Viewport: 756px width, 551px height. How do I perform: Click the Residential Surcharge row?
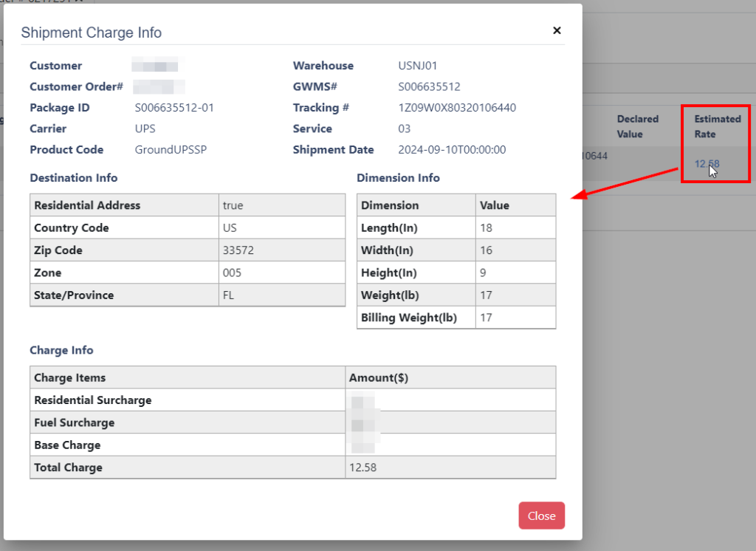(292, 400)
